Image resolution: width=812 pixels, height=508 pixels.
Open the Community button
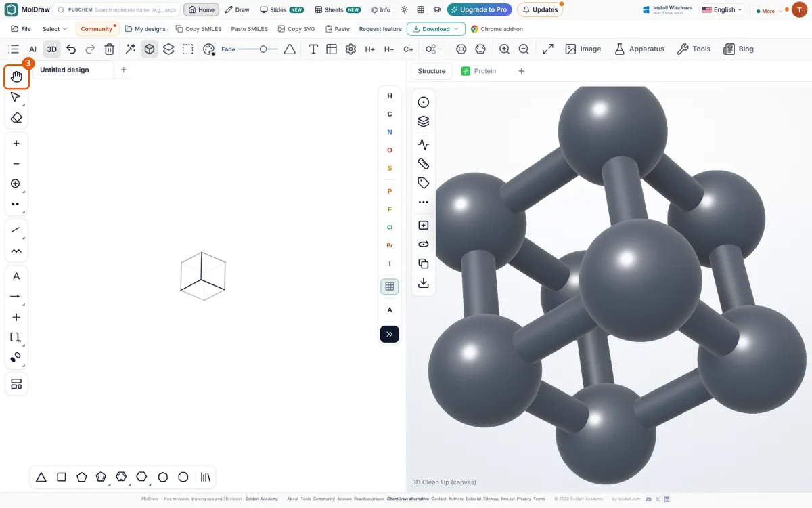click(96, 29)
